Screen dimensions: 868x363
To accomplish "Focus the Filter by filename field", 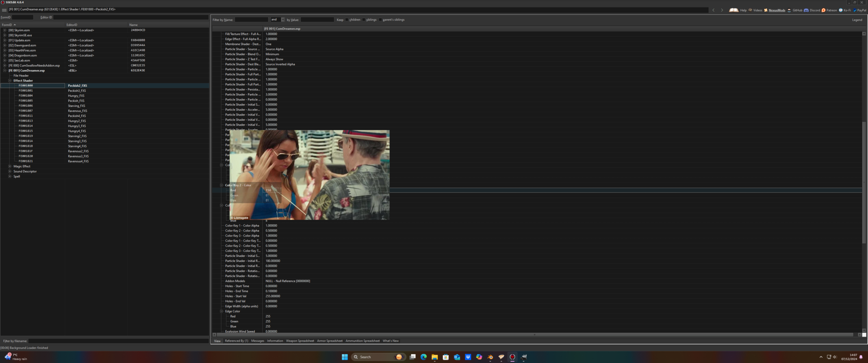I will pos(118,341).
